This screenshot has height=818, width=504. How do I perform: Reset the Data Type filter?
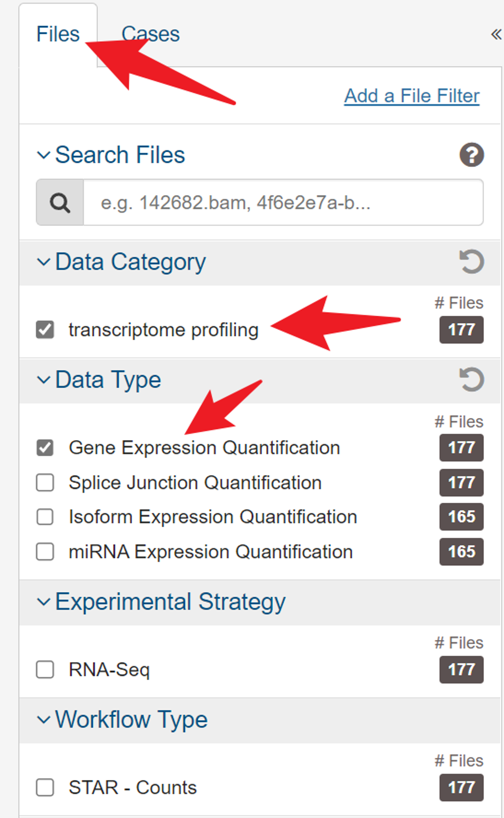472,380
